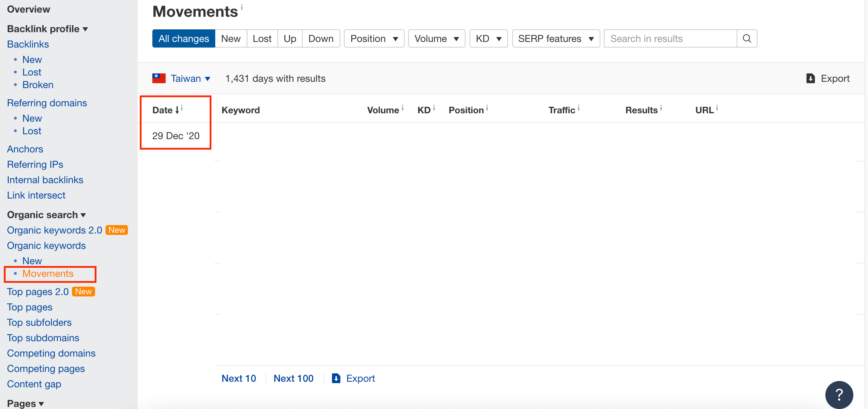Collapse the Organic search section
Image resolution: width=868 pixels, height=409 pixels.
[46, 215]
